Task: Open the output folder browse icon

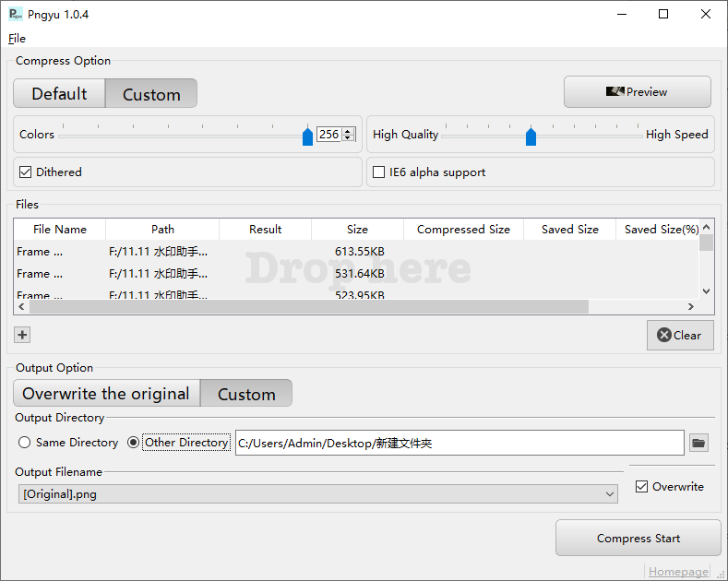Action: click(x=698, y=444)
